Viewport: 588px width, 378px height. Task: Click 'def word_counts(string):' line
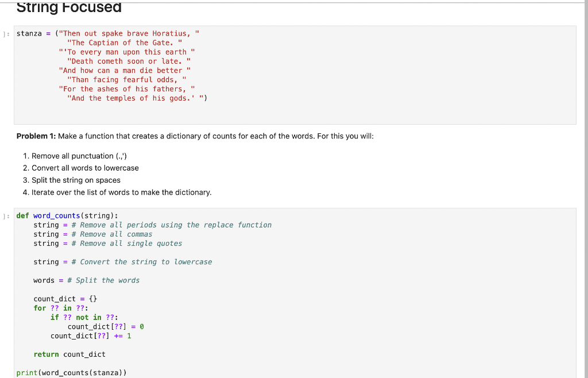click(67, 215)
